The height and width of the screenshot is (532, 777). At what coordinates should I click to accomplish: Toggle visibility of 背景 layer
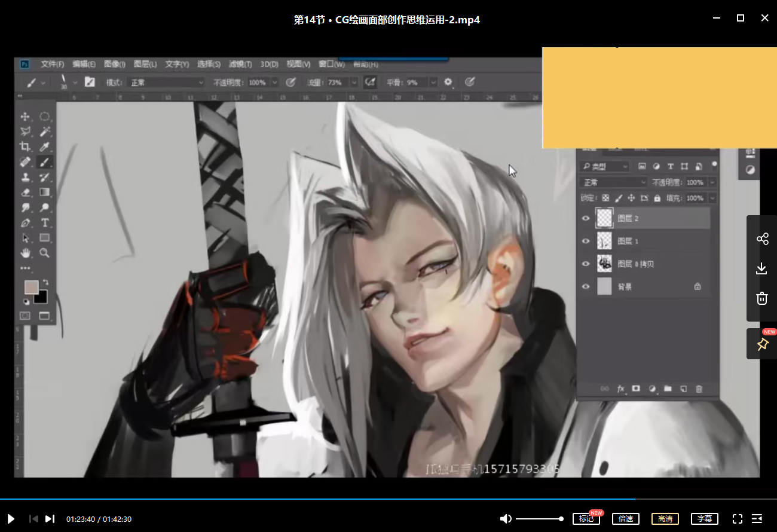click(x=586, y=286)
